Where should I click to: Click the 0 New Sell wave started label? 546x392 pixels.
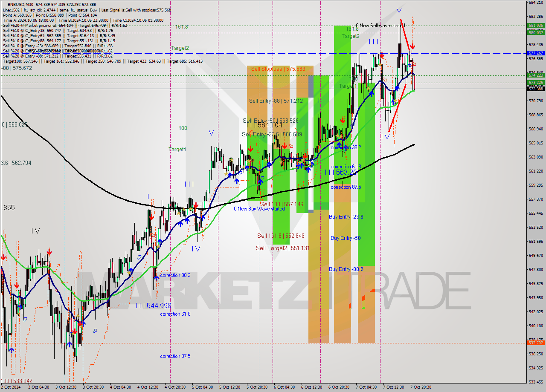coord(380,26)
